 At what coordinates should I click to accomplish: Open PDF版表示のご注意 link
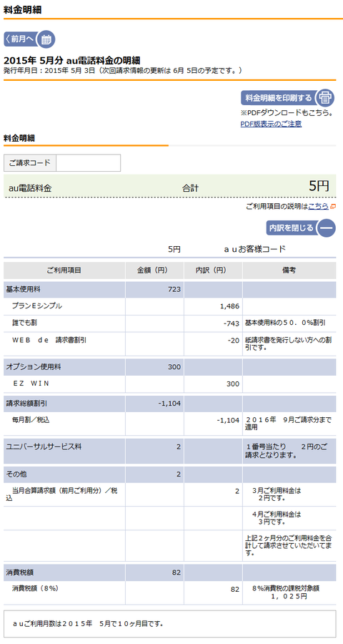(271, 124)
